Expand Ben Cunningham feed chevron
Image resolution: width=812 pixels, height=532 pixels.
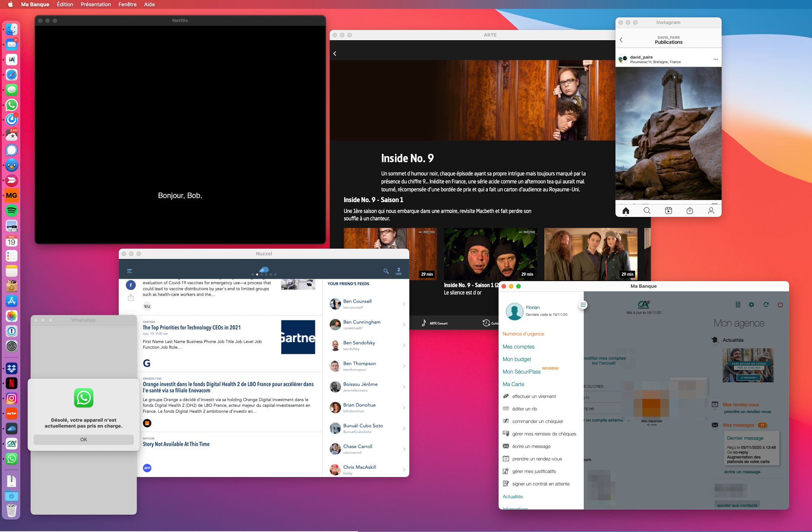[404, 325]
